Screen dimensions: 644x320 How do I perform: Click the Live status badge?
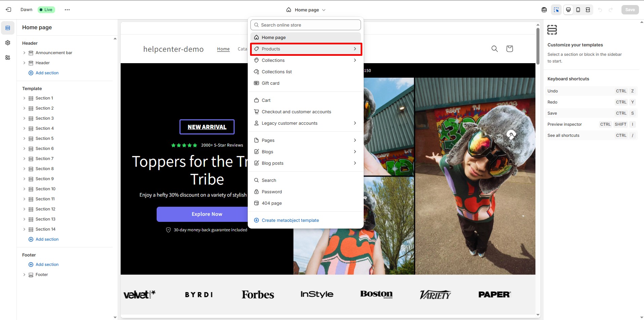(x=46, y=10)
